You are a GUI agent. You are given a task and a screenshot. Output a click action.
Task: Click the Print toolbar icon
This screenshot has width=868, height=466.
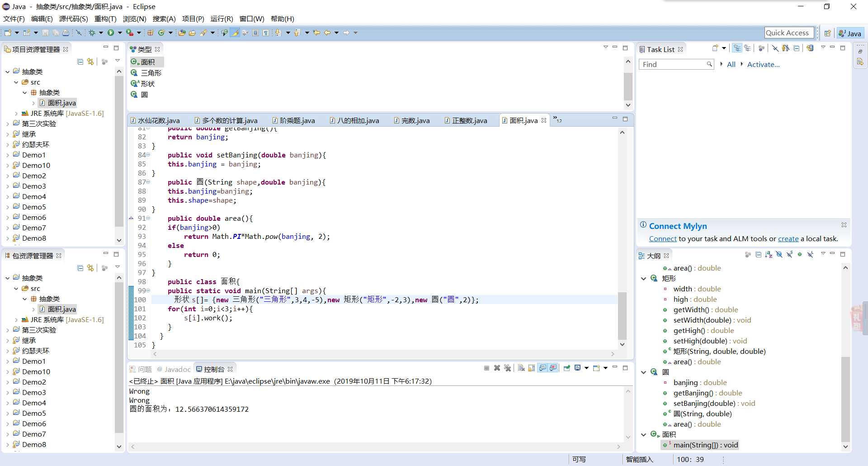tap(66, 33)
